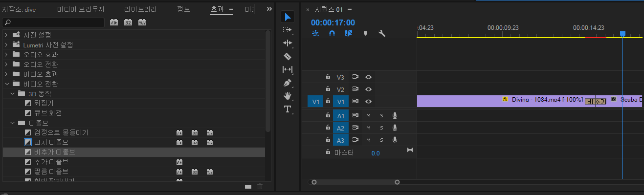Collapse the 디졸브 folder

click(x=12, y=123)
